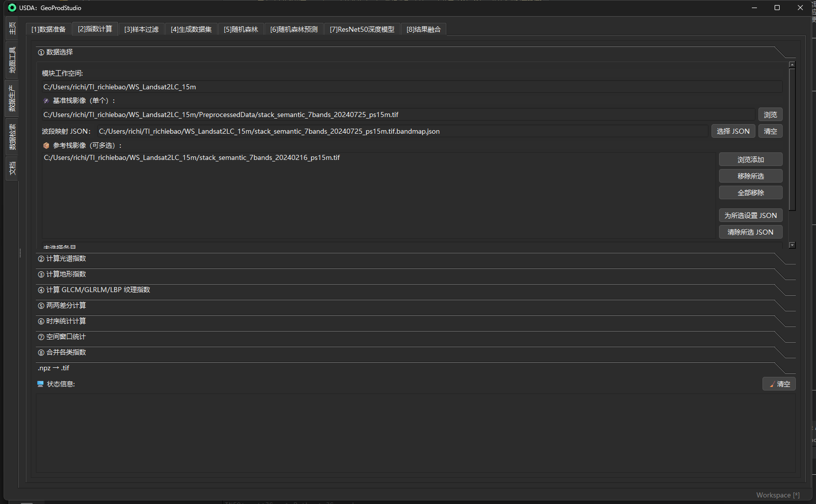Select the 地图工具 sidebar tab
Image resolution: width=816 pixels, height=504 pixels.
pyautogui.click(x=12, y=60)
